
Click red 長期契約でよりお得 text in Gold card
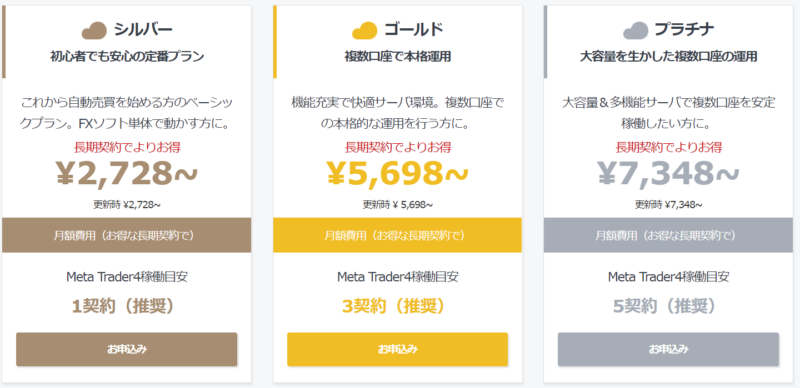pyautogui.click(x=397, y=148)
